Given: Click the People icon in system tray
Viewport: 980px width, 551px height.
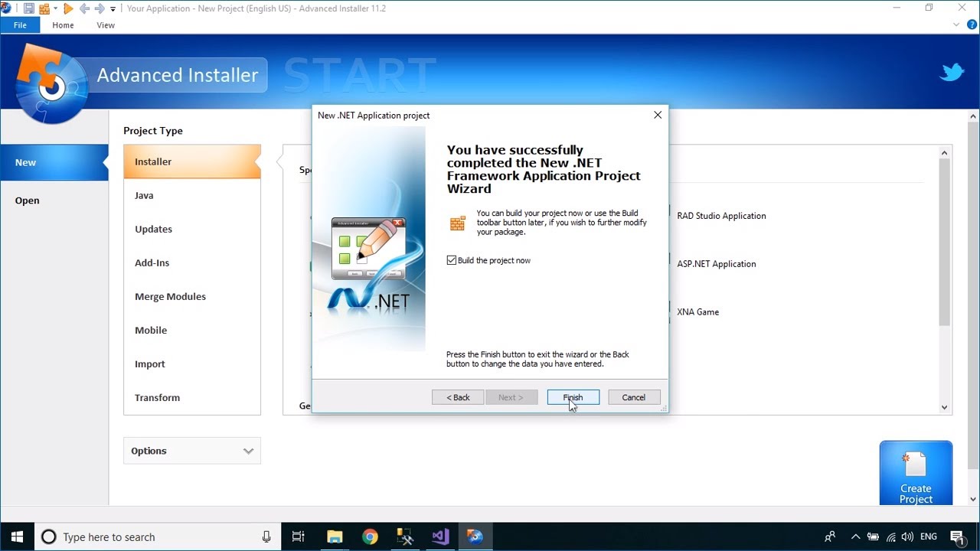Looking at the screenshot, I should coord(830,536).
